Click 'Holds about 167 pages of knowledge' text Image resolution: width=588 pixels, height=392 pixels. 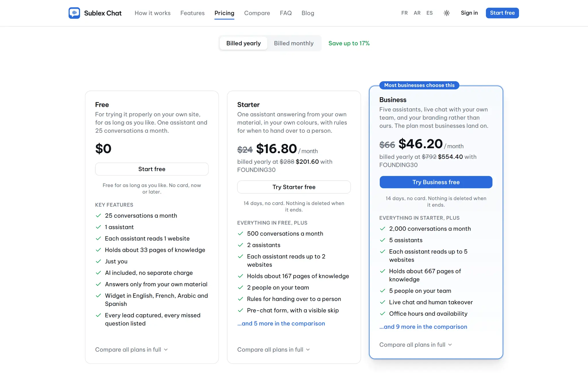(x=298, y=276)
